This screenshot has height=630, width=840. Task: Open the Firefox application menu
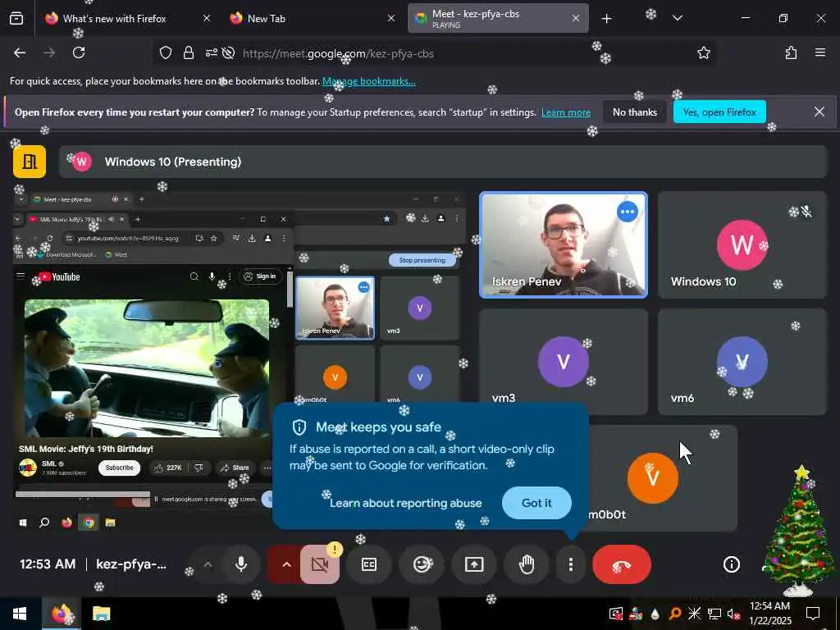(820, 53)
